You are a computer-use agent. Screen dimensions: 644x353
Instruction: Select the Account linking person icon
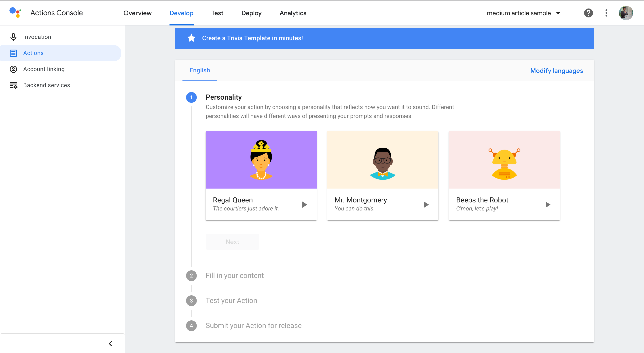click(13, 69)
